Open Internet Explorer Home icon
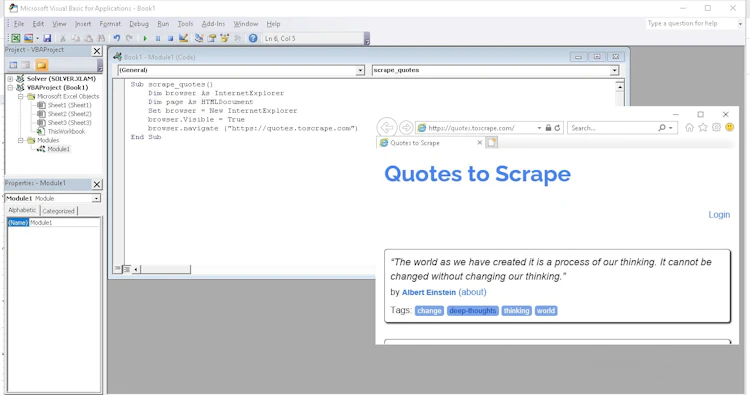 click(689, 127)
